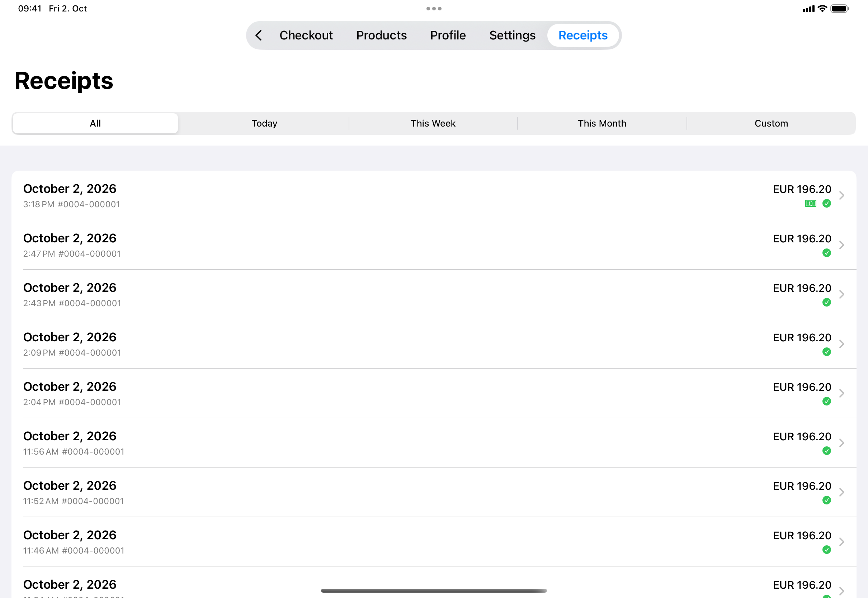
Task: Tap the 09:41 clock in status bar
Action: point(30,9)
